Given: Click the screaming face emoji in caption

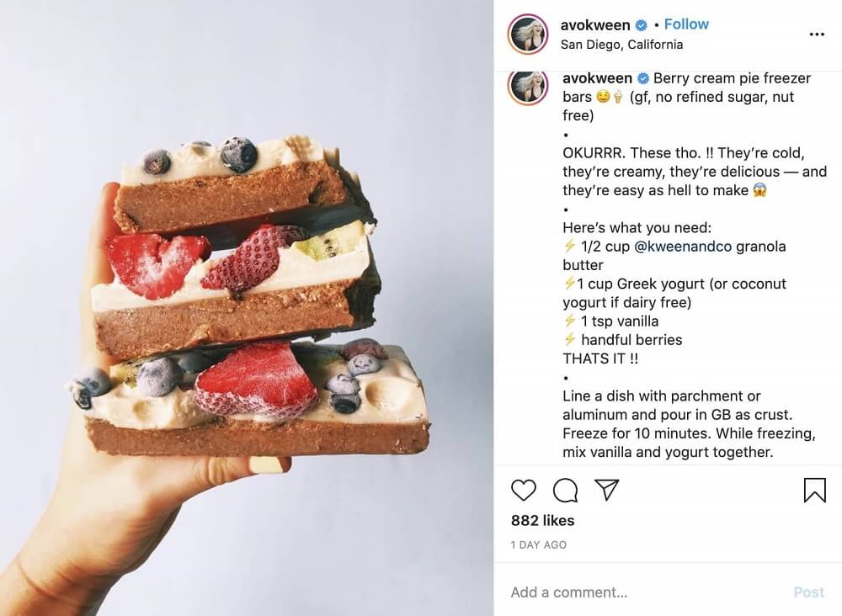Looking at the screenshot, I should pos(759,190).
